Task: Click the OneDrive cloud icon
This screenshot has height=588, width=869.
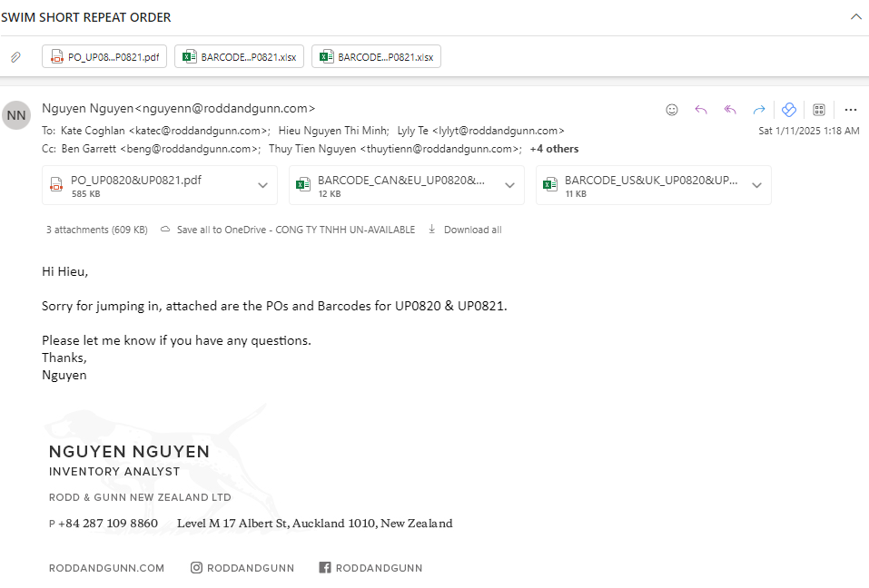Action: point(164,230)
